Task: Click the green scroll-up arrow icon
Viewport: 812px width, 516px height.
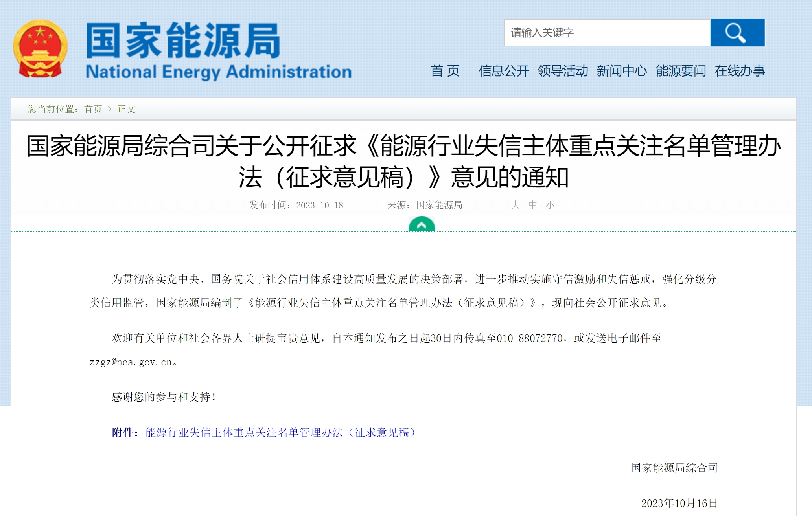Action: pos(422,225)
